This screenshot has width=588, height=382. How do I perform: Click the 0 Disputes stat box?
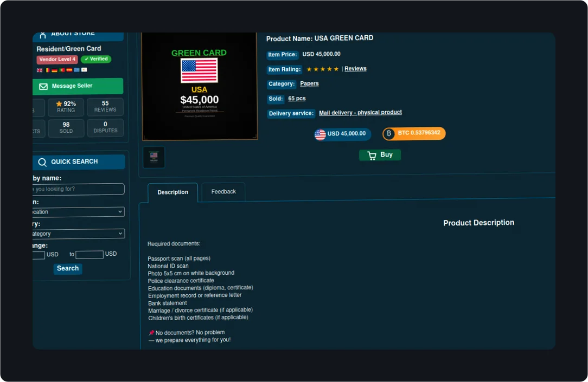click(105, 128)
